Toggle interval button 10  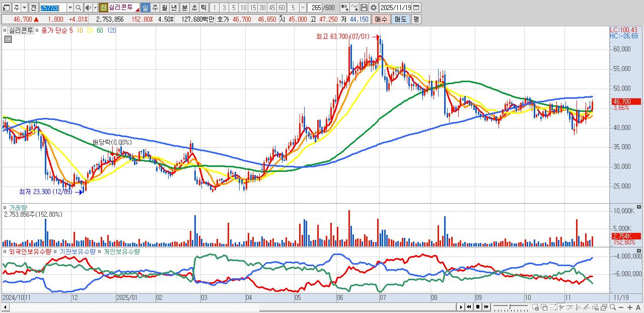243,8
